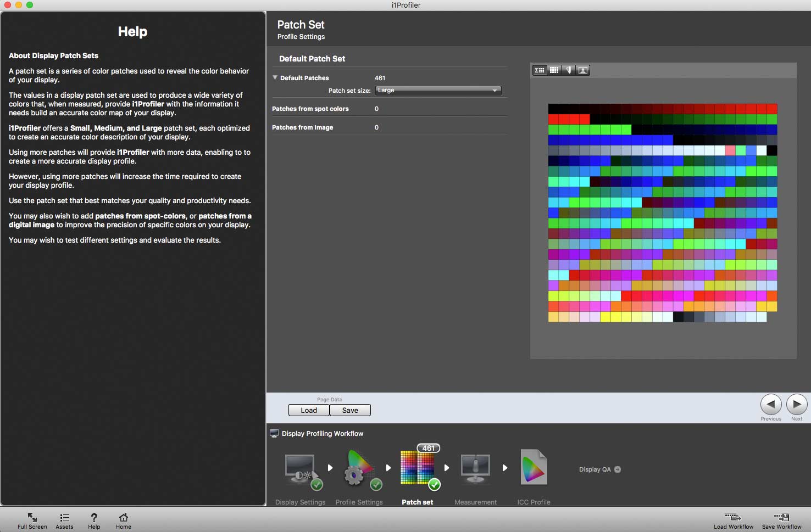Click the monitor icon beside Display Profiling Workflow
This screenshot has width=811, height=532.
coord(274,434)
